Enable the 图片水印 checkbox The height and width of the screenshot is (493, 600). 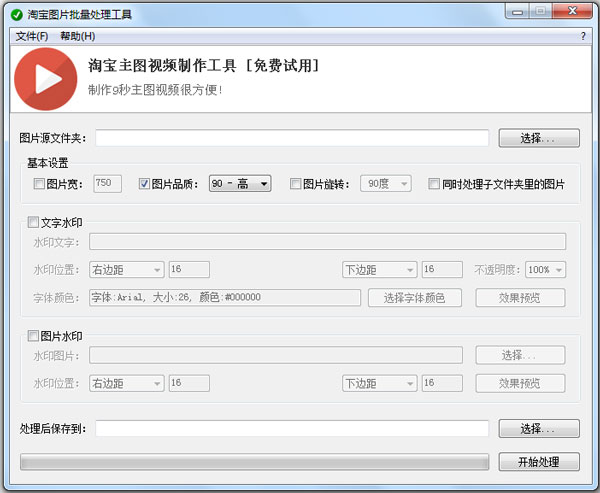click(34, 336)
